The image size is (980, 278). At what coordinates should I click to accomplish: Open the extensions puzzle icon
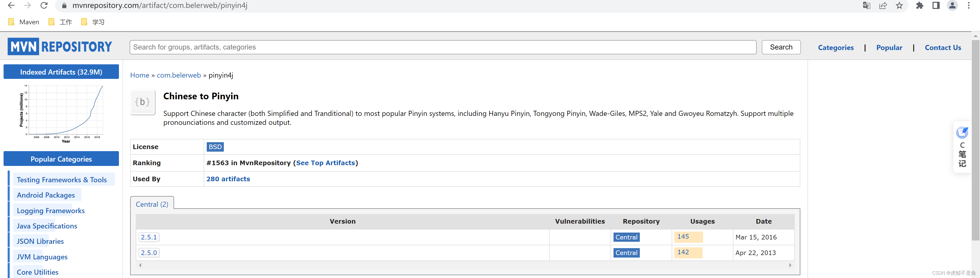click(920, 5)
